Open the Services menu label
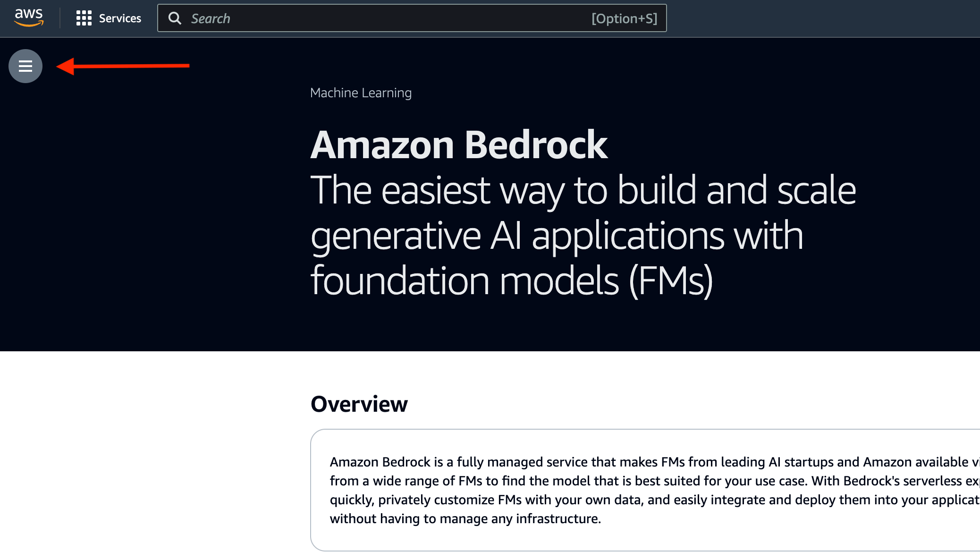 pos(120,18)
